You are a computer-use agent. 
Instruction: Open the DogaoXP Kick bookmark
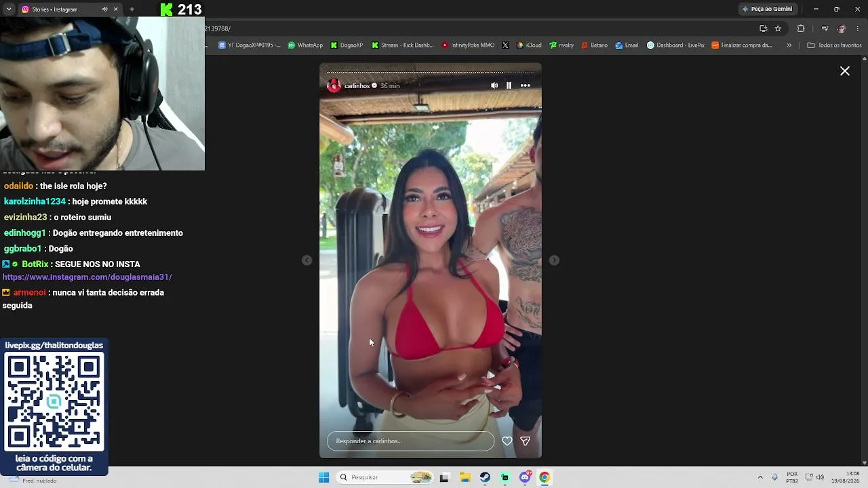pyautogui.click(x=347, y=45)
